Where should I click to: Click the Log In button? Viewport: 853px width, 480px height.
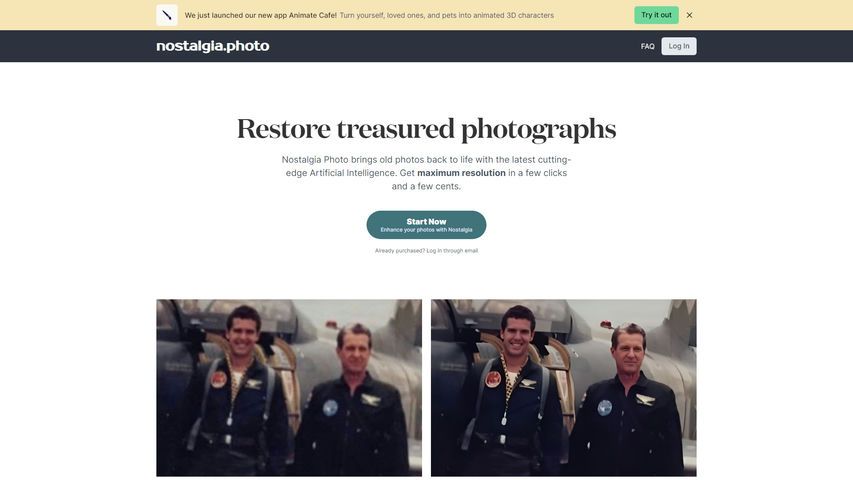click(678, 46)
